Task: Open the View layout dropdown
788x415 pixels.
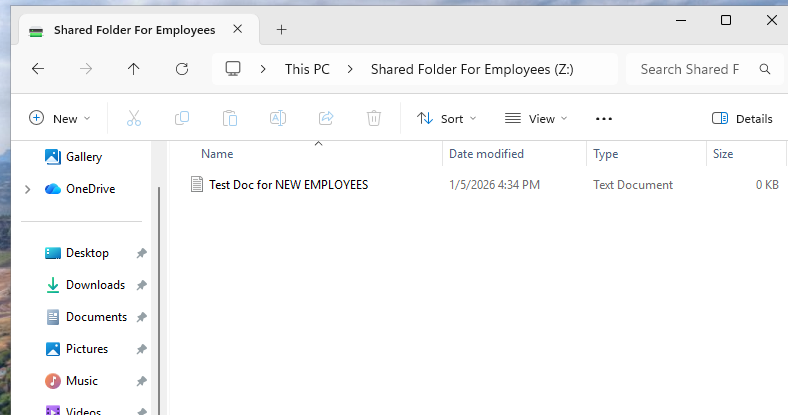Action: click(536, 118)
